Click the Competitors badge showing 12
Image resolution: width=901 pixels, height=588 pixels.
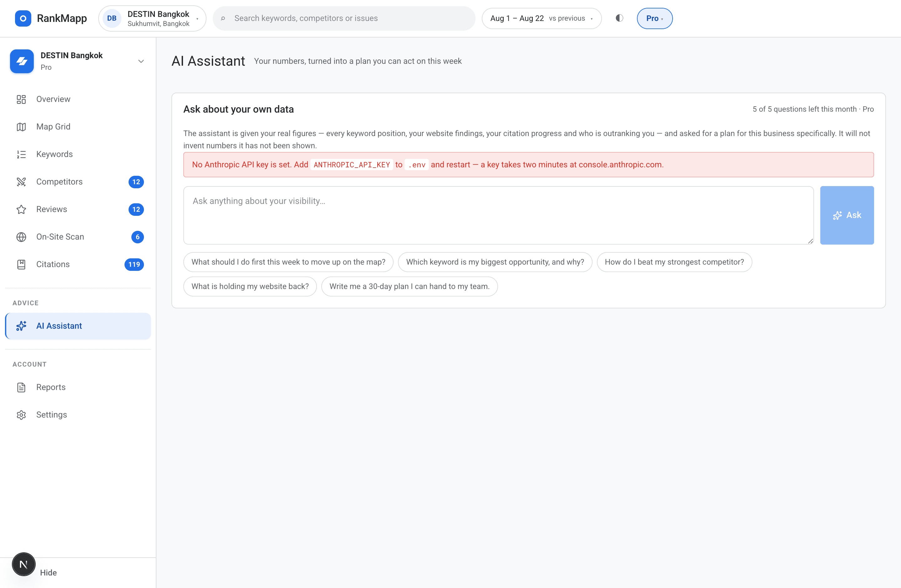[136, 182]
